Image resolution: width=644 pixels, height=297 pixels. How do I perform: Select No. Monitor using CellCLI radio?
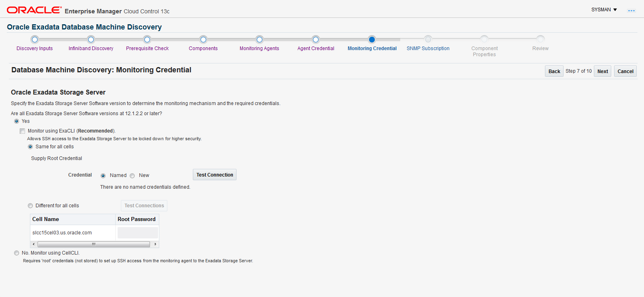coord(17,253)
